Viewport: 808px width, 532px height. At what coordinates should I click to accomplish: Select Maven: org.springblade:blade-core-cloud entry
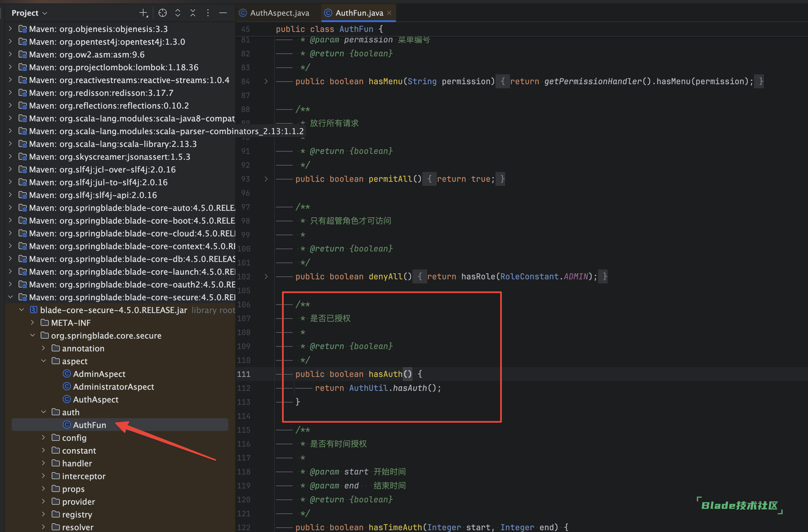132,233
